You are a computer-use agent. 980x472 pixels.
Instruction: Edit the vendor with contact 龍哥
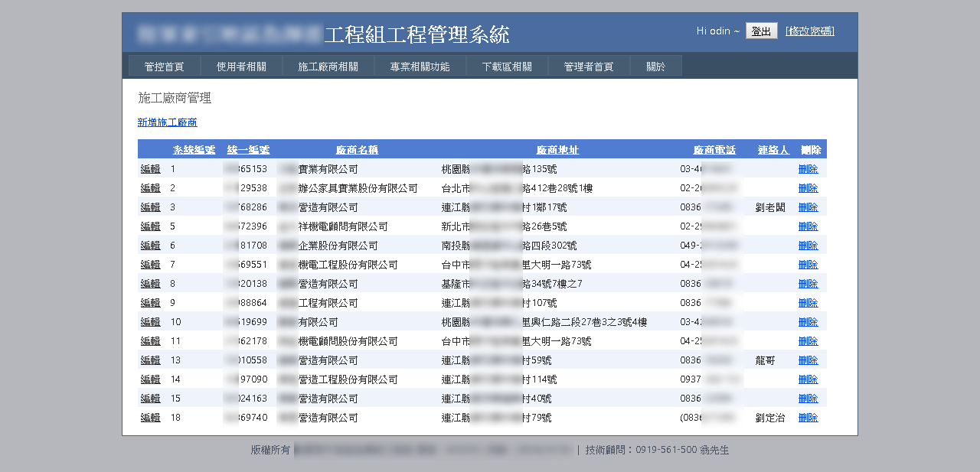(150, 360)
